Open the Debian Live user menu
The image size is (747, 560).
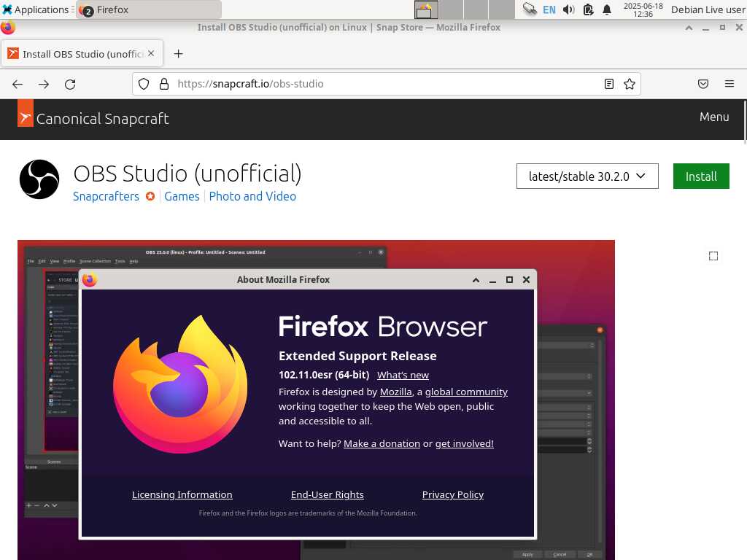click(x=708, y=9)
